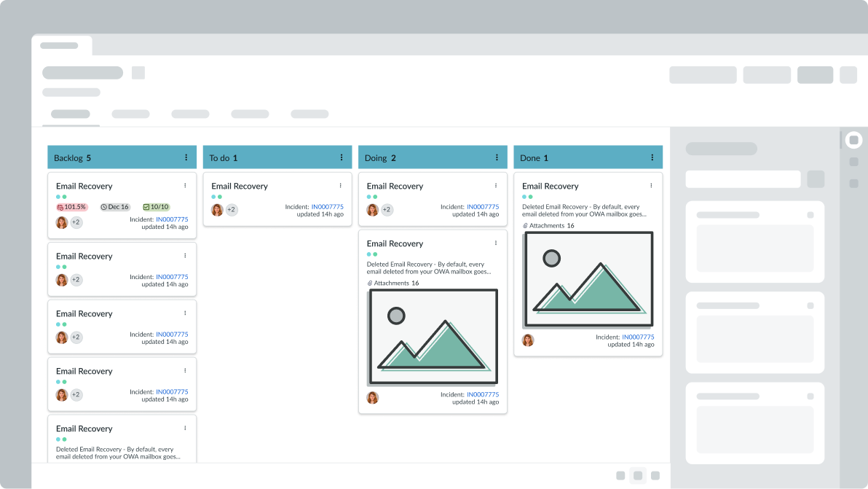Open the Doing column kebab menu
The height and width of the screenshot is (489, 868).
497,157
